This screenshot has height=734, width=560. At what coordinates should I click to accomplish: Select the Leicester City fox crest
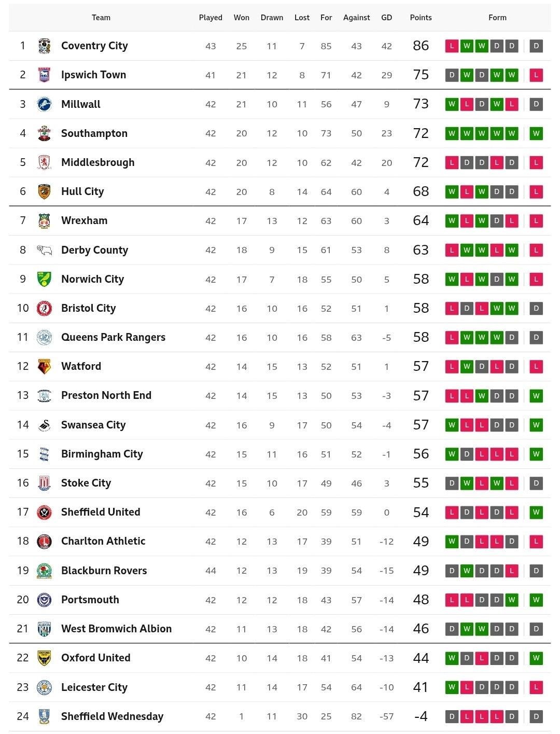click(x=45, y=687)
